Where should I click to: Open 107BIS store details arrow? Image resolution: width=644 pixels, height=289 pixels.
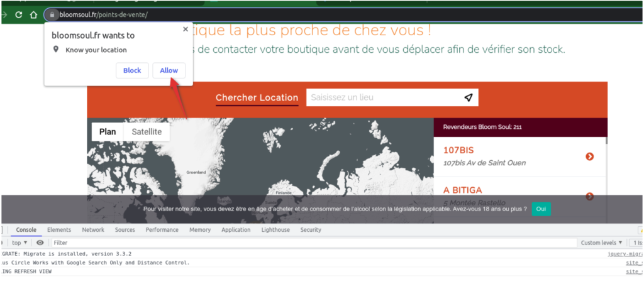click(589, 156)
